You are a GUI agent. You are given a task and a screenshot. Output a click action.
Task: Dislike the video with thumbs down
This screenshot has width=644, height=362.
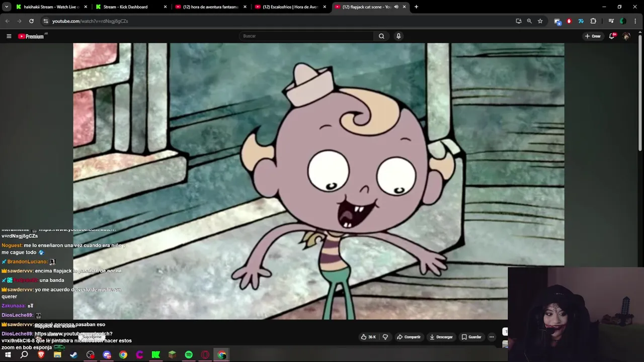click(x=385, y=337)
